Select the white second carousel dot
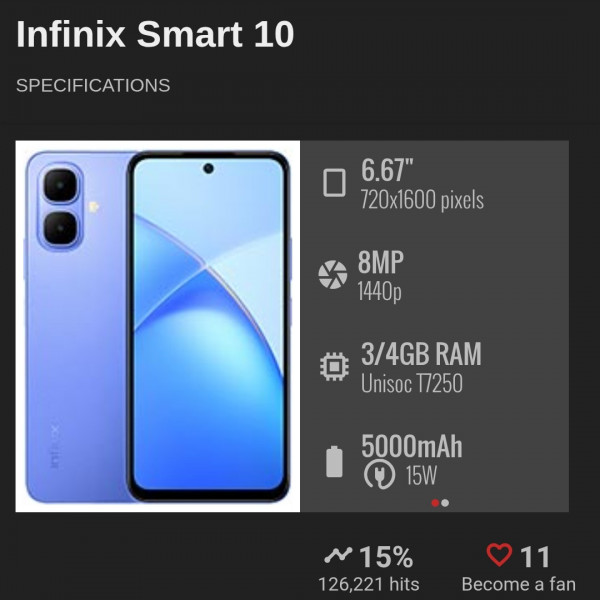 click(445, 503)
